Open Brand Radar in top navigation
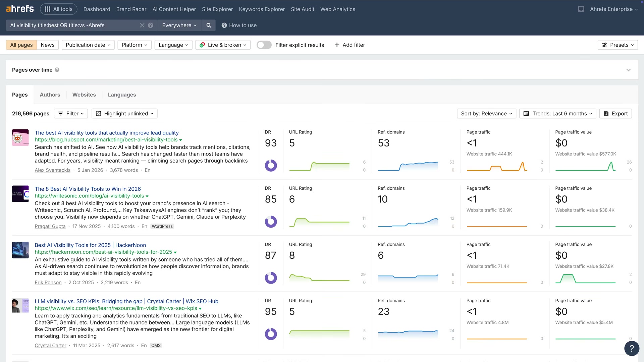Screen dimensions: 644x362 click(x=131, y=9)
